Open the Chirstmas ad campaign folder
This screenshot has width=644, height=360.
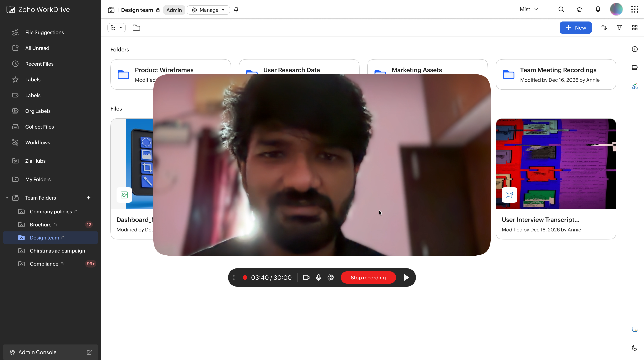(50, 251)
